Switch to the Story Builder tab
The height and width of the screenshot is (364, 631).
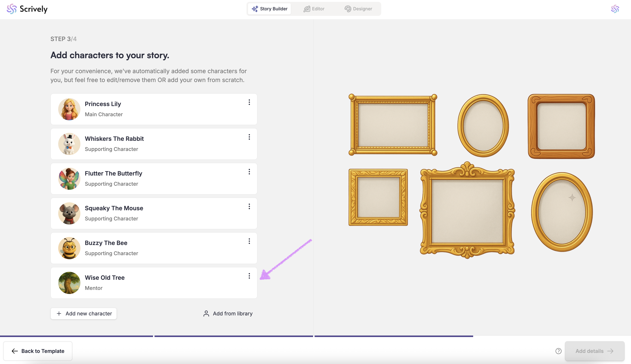pyautogui.click(x=269, y=9)
